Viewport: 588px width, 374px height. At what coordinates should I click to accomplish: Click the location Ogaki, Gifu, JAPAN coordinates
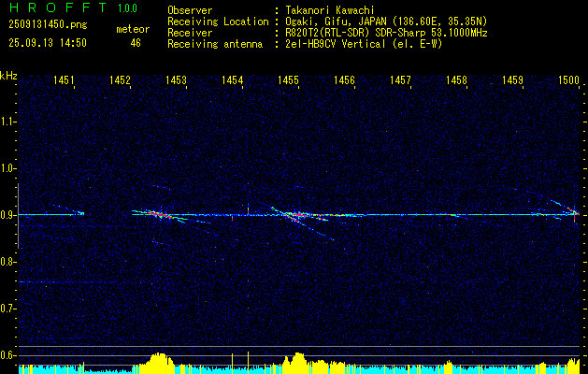[x=386, y=22]
